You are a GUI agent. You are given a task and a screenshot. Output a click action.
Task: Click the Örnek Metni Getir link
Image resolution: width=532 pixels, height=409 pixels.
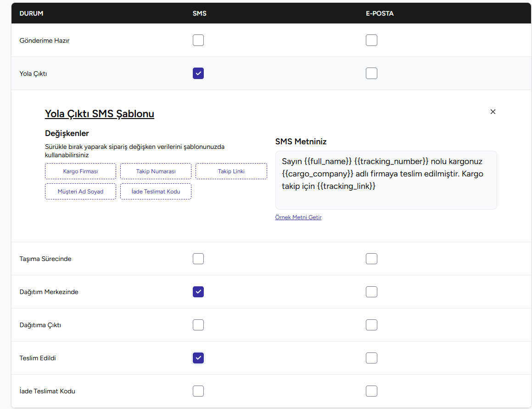(x=298, y=217)
